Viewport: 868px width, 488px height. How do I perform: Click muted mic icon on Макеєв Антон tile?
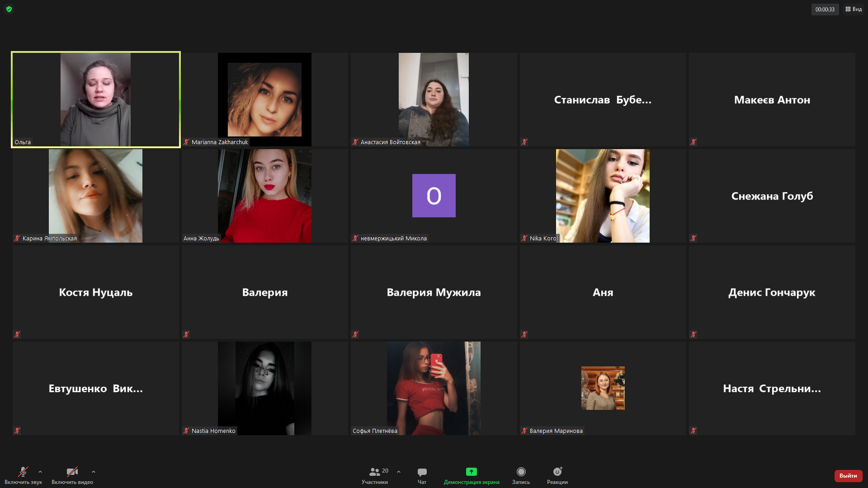(693, 142)
